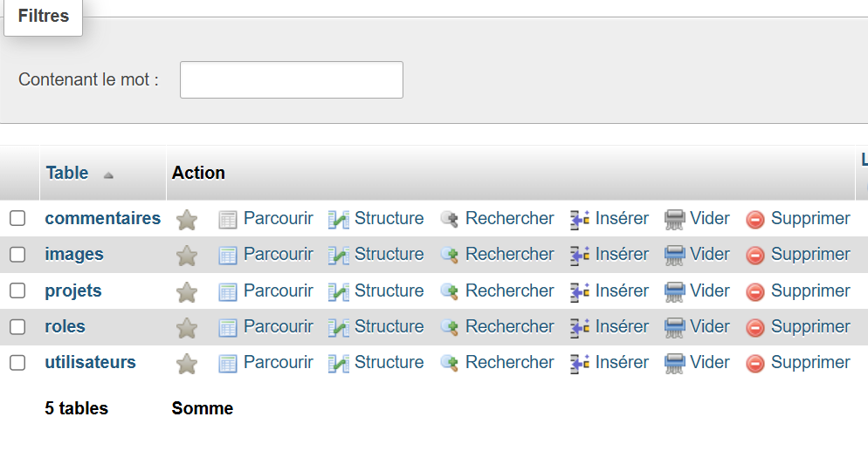868x451 pixels.
Task: Click Structure text for utilisateurs table
Action: pos(389,362)
